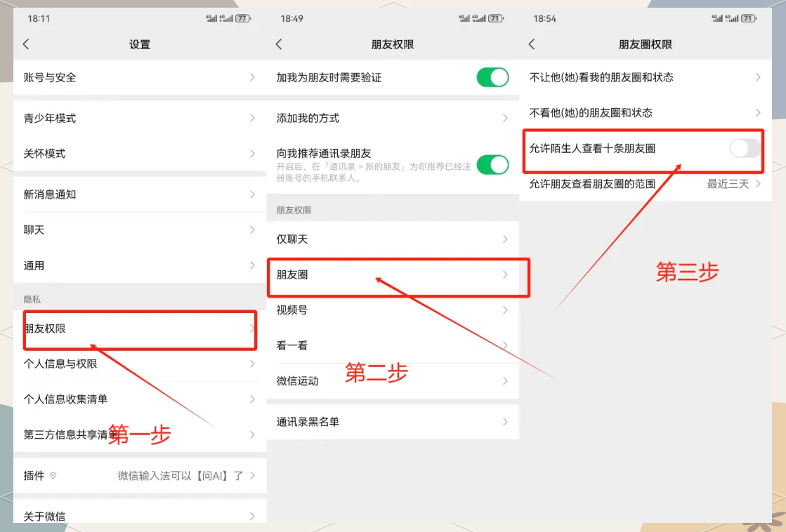Expand 添加我的方式 via its chevron
Screen dimensions: 786x532
505,118
